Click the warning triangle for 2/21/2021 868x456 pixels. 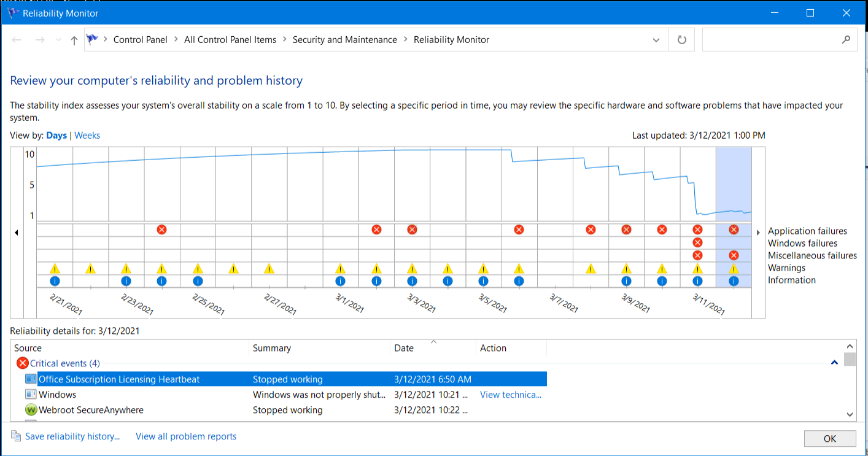(55, 268)
